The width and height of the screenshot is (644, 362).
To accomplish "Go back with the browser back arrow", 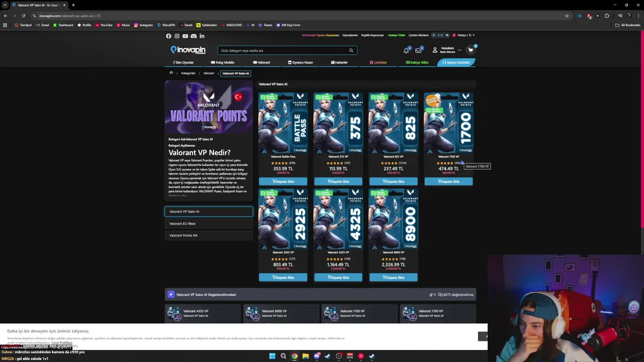I will tap(6, 16).
